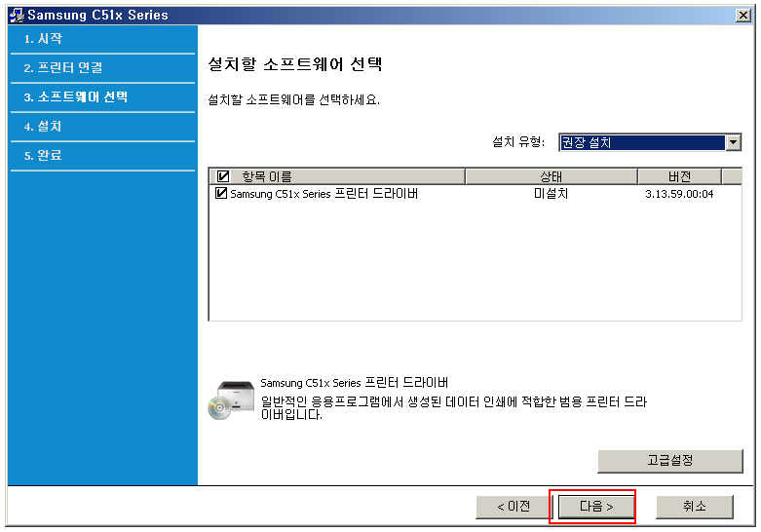Click version 3.13.59.00:04 cell
This screenshot has width=761, height=532.
[x=679, y=194]
